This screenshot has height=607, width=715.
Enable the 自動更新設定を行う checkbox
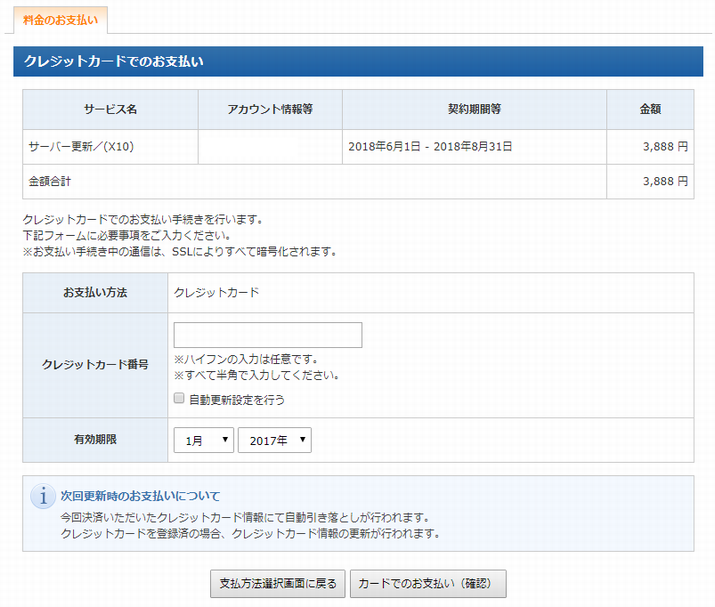click(x=179, y=398)
